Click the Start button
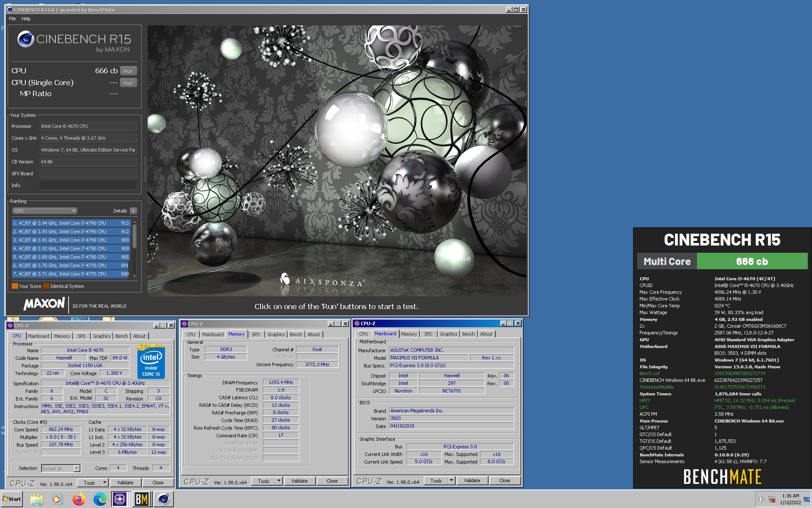This screenshot has width=812, height=508. 11,499
